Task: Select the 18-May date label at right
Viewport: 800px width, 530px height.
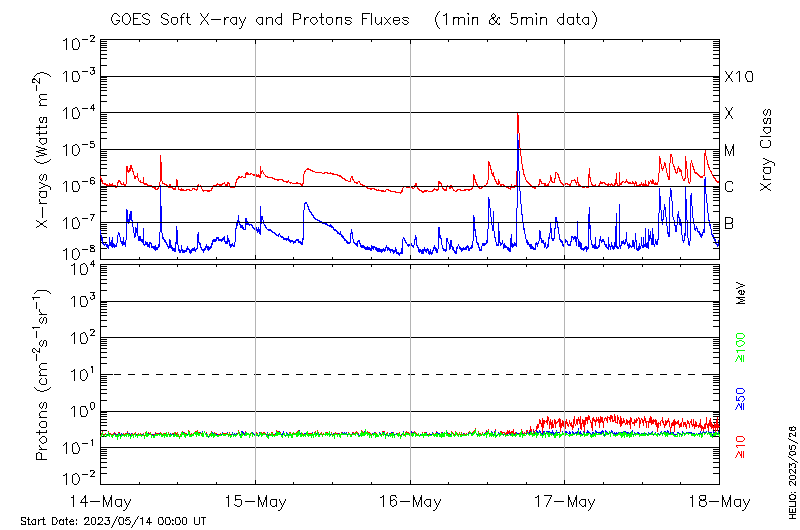Action: tap(717, 500)
